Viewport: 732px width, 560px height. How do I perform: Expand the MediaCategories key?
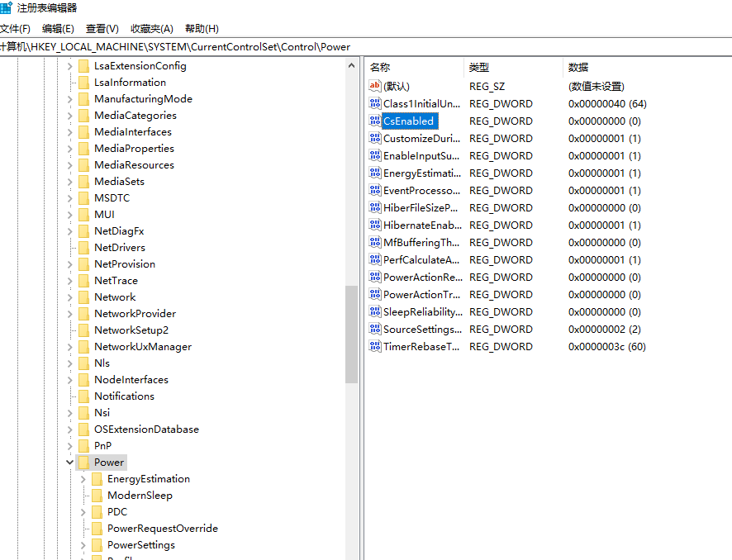[70, 116]
